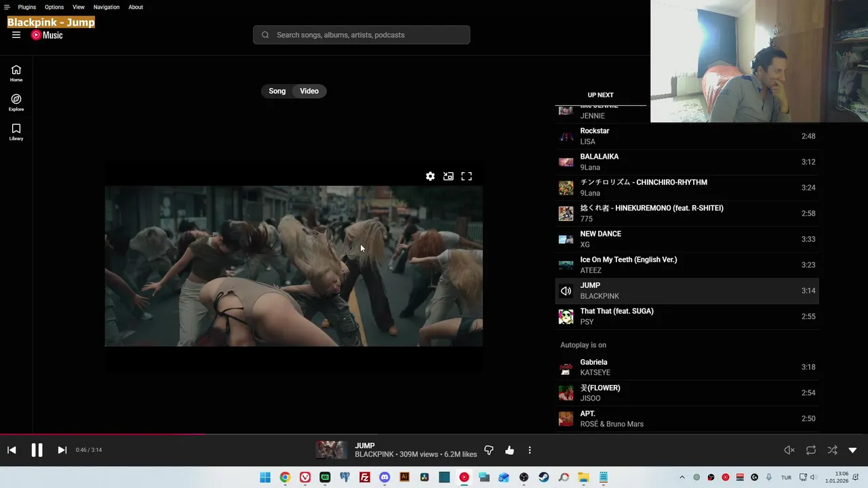Dislike the song JUMP
868x488 pixels.
coord(489,450)
